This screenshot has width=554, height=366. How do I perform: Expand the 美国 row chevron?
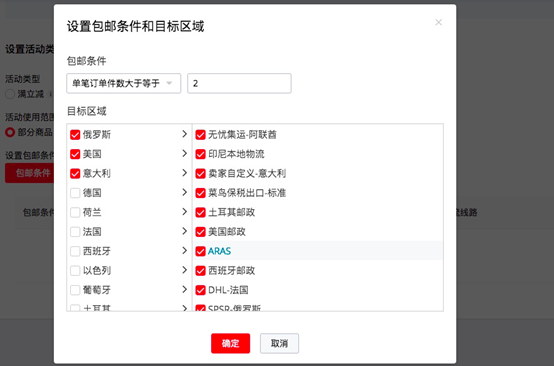pos(184,153)
